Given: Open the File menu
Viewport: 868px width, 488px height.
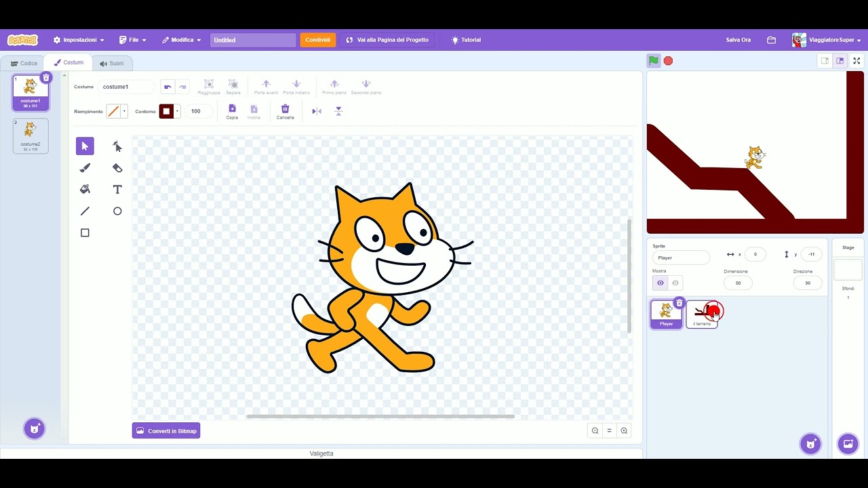Looking at the screenshot, I should [x=133, y=40].
